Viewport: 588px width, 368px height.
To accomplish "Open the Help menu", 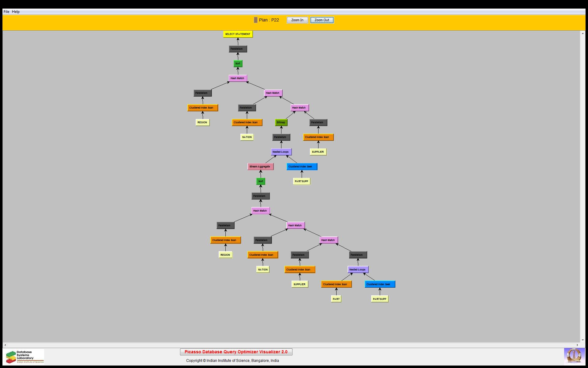I will 16,12.
